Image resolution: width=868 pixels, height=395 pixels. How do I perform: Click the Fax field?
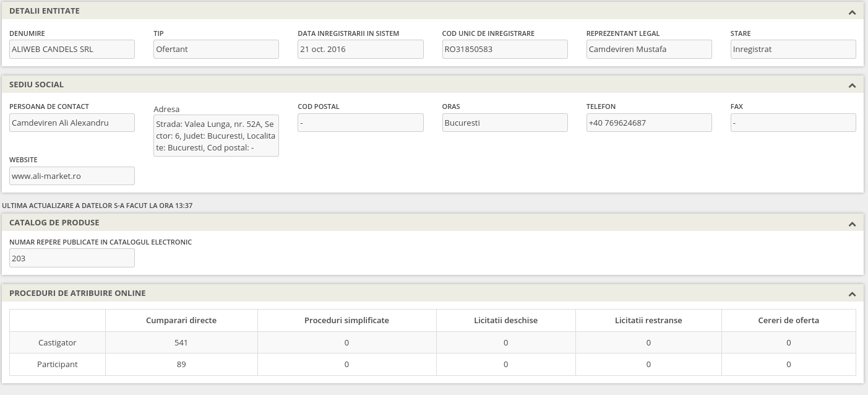pyautogui.click(x=793, y=123)
